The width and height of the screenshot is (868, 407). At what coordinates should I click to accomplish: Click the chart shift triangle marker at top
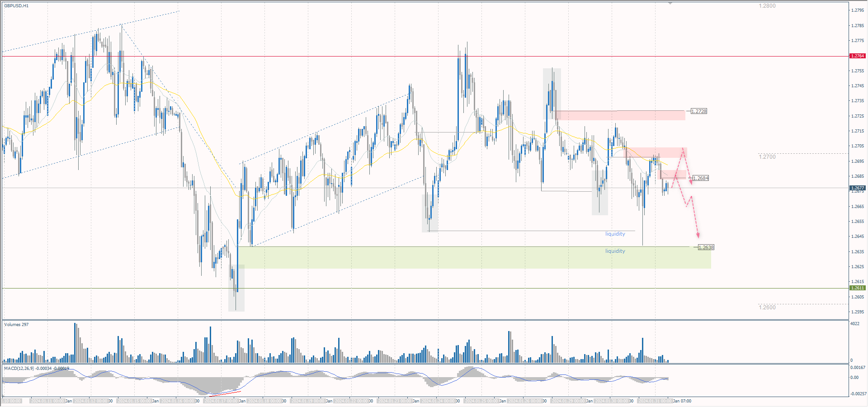[670, 3]
